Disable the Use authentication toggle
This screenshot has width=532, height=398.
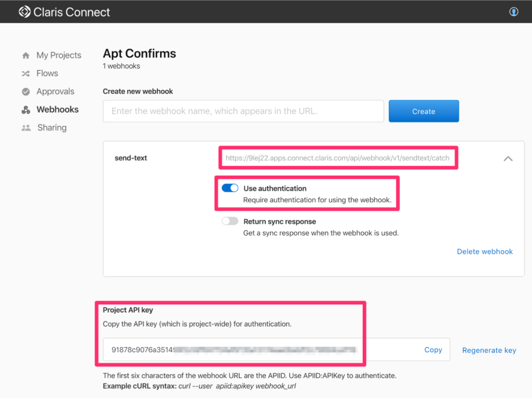point(230,188)
